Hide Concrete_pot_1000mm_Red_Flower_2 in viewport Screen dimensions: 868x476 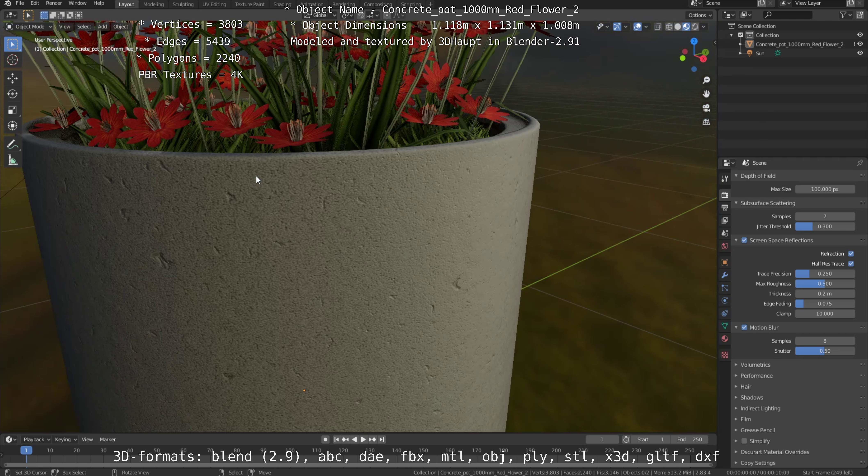coord(860,44)
